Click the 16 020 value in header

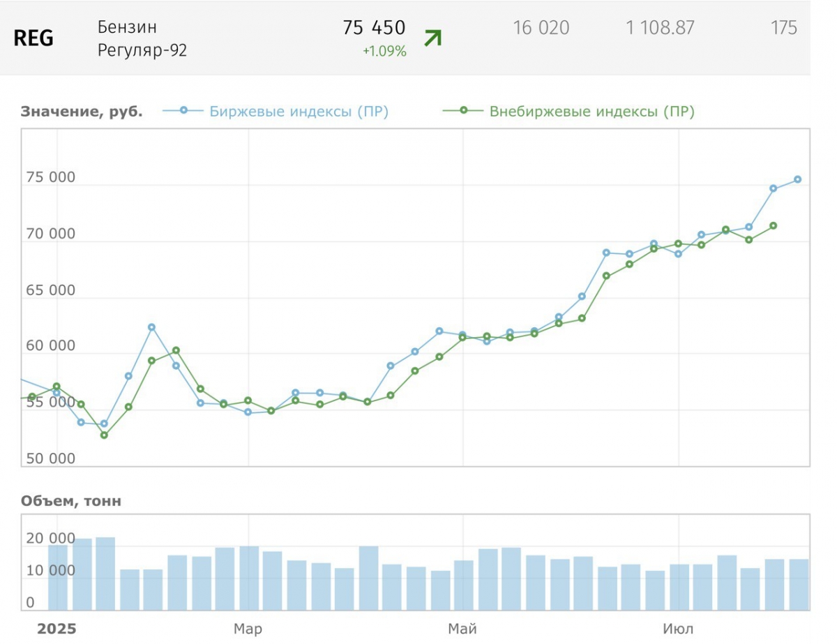click(x=541, y=28)
